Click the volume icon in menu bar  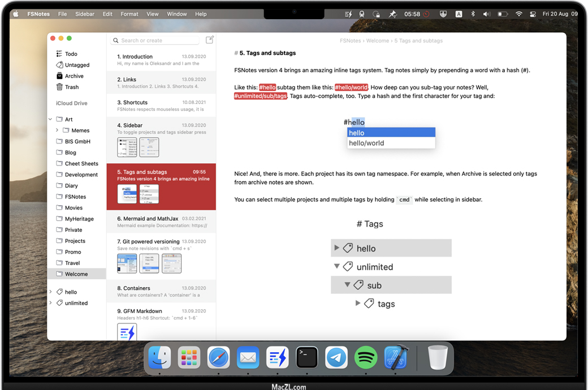[x=487, y=14]
